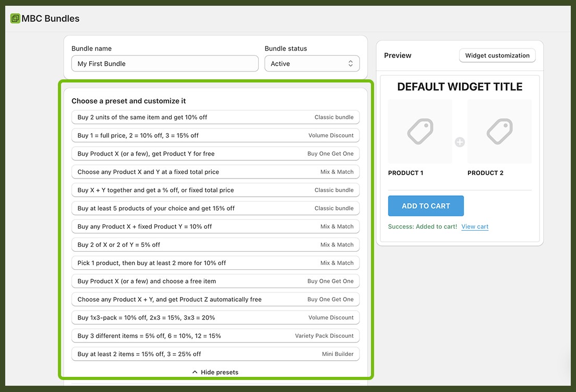
Task: Open Widget customization
Action: pos(497,55)
